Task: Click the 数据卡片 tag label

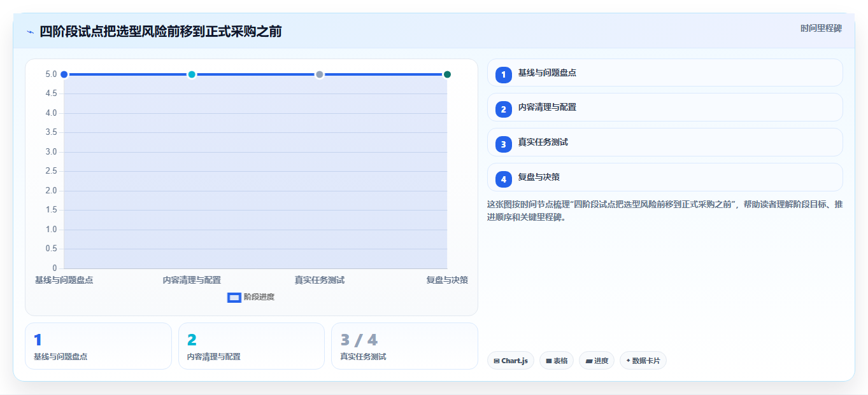Action: (x=646, y=361)
